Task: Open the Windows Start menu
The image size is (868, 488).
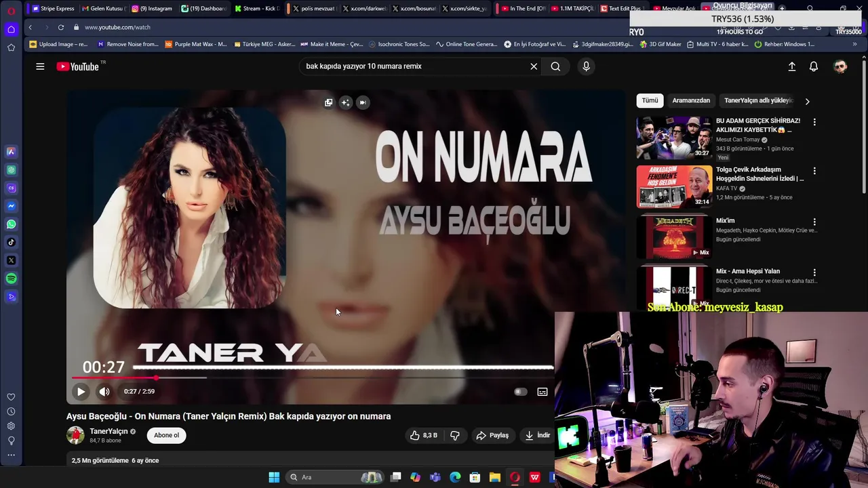Action: tap(274, 477)
